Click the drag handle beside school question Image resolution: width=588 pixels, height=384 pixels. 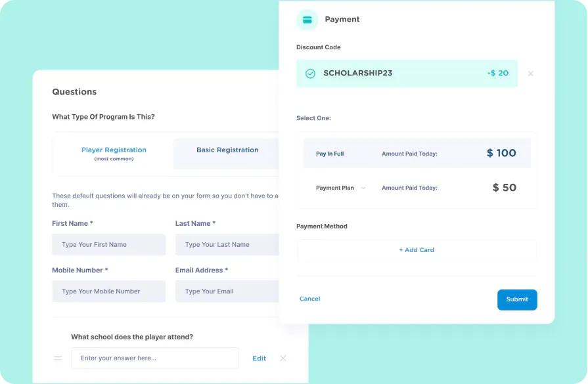(58, 358)
